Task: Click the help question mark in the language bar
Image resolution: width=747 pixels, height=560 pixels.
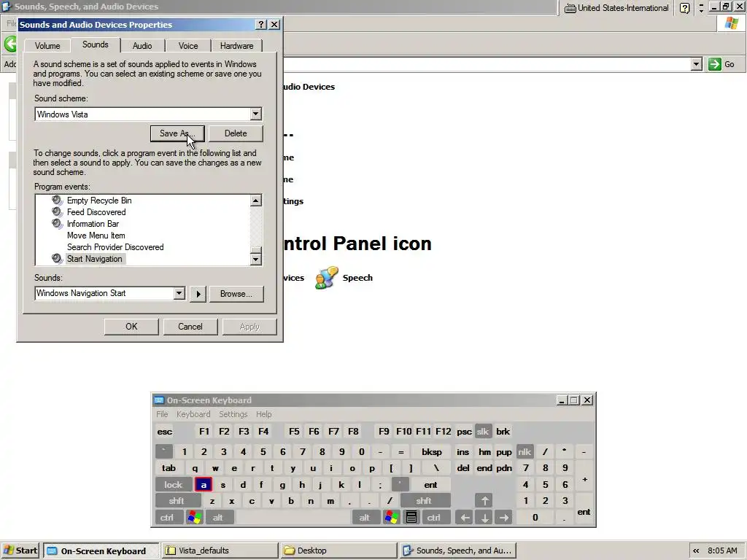Action: click(684, 8)
